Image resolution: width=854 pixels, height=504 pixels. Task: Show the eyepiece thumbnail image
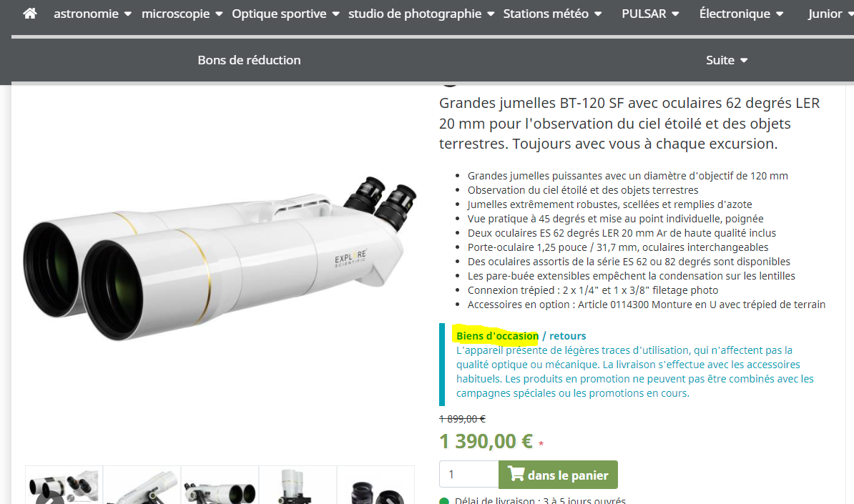point(376,485)
